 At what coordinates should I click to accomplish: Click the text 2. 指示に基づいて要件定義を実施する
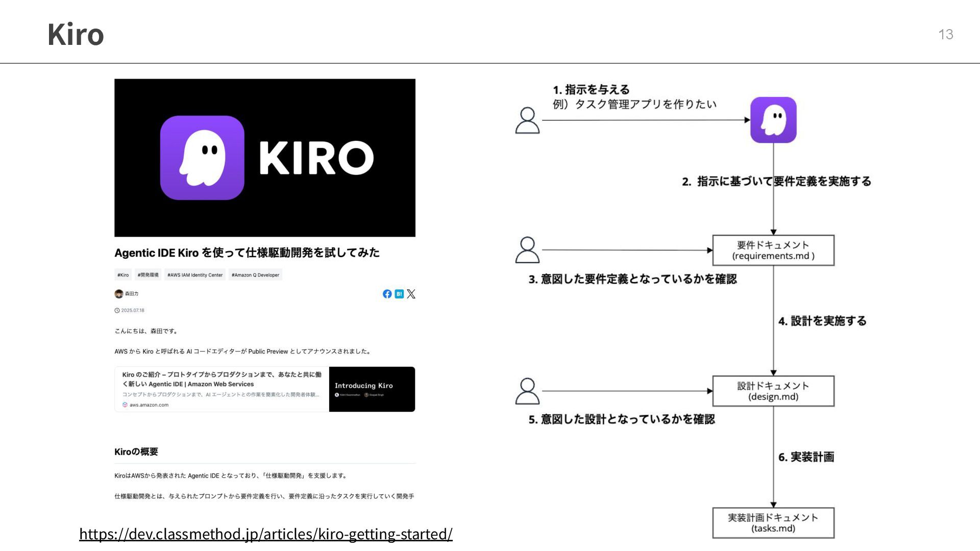point(776,182)
